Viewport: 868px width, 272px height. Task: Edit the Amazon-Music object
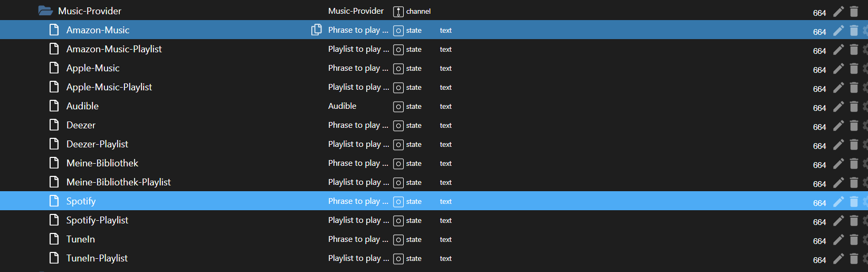838,31
